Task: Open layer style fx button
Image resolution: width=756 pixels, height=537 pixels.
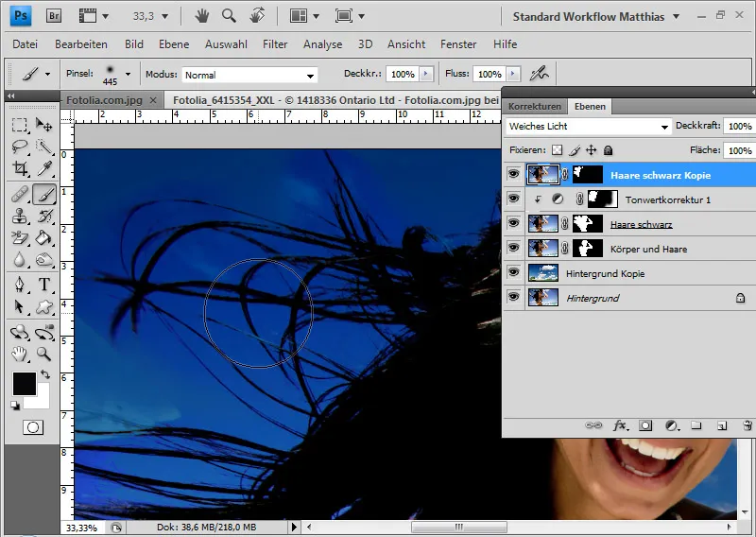Action: click(x=620, y=425)
